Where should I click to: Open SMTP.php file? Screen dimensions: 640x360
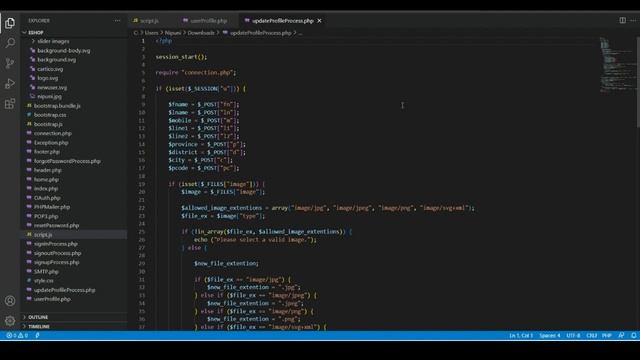[46, 271]
